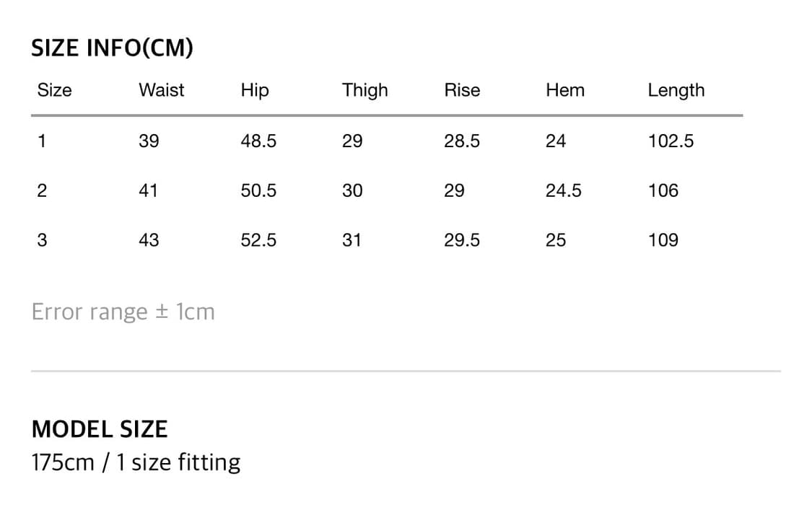Click the 175cm / 1 size fitting text
This screenshot has width=812, height=507.
point(136,462)
